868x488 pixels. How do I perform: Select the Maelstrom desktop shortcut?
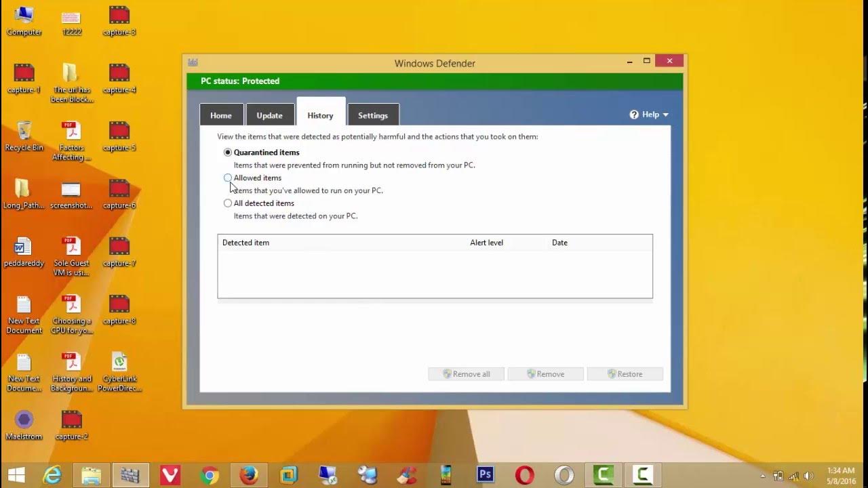point(24,425)
